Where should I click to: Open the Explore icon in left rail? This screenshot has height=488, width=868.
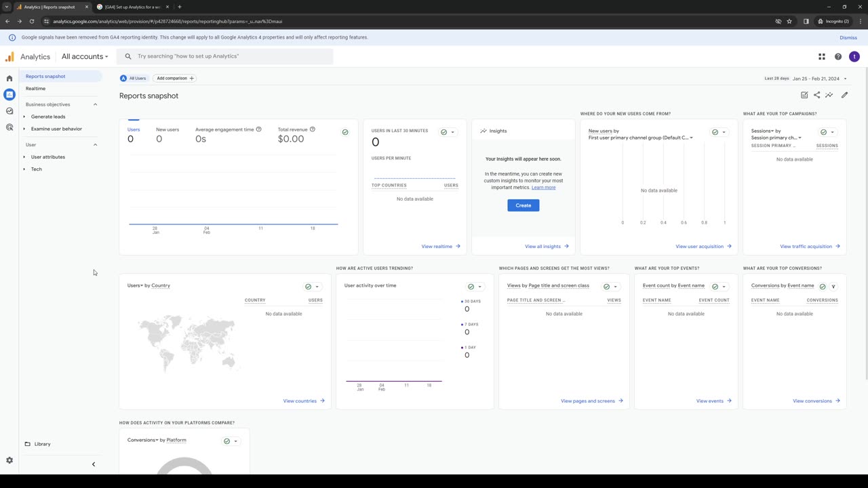(x=9, y=111)
